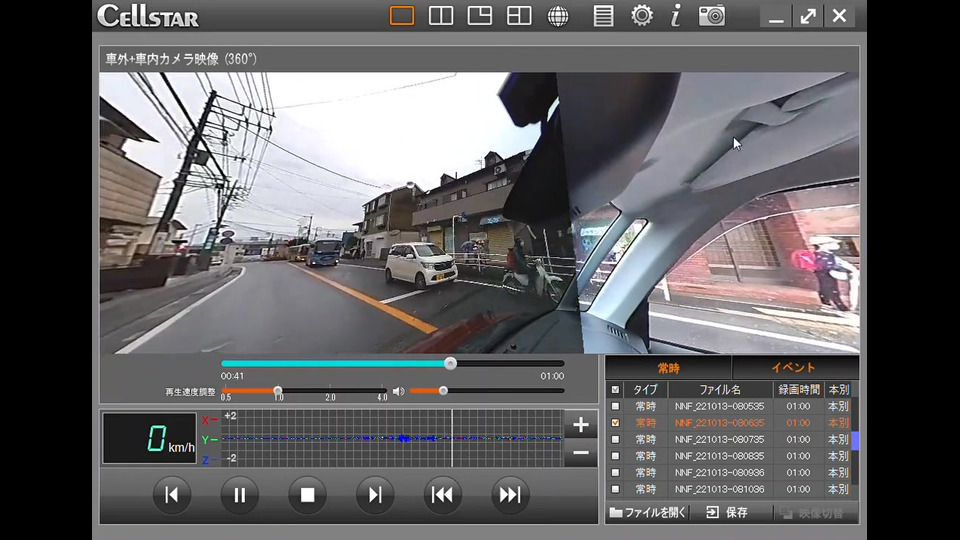Switch to single-view layout
Screen dimensions: 960x540
point(402,16)
